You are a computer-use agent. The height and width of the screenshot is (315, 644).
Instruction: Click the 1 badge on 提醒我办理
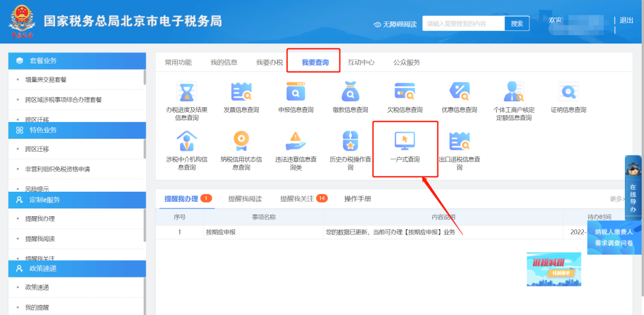(206, 198)
